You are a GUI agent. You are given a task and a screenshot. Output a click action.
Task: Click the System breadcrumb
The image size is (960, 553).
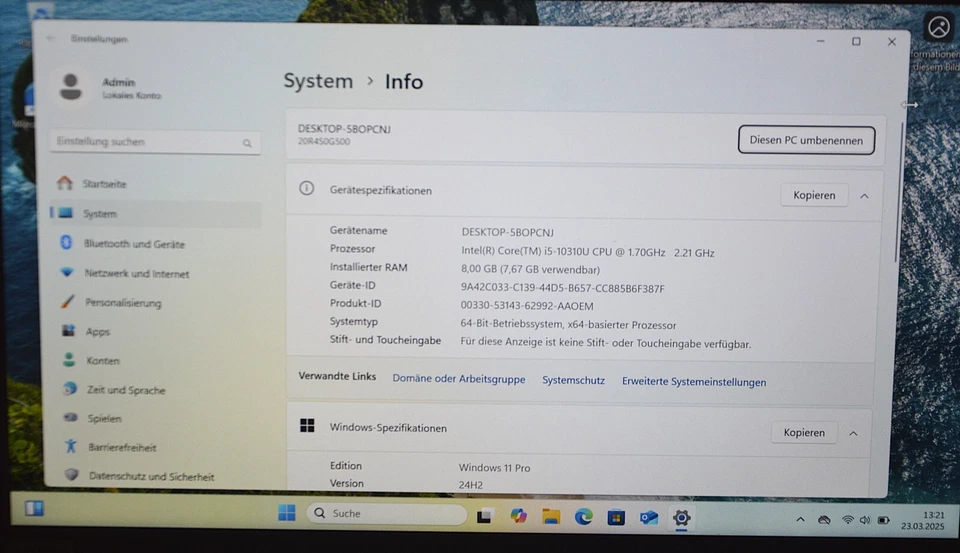318,81
